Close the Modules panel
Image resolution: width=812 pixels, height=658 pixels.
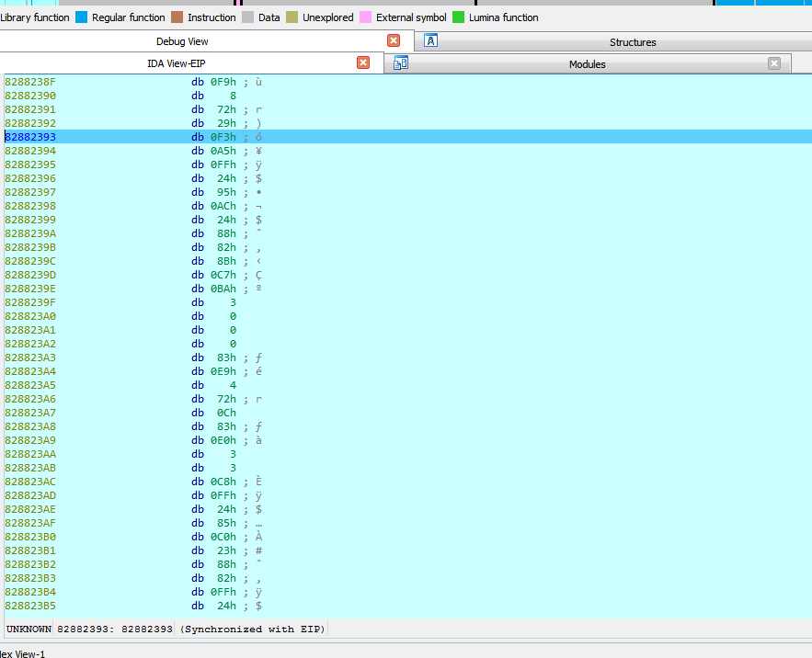coord(774,63)
